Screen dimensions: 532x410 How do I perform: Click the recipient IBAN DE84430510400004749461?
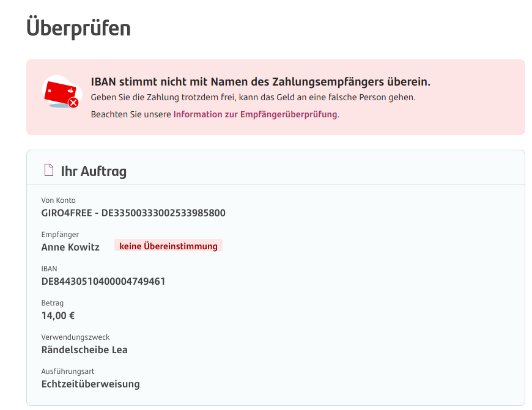103,282
